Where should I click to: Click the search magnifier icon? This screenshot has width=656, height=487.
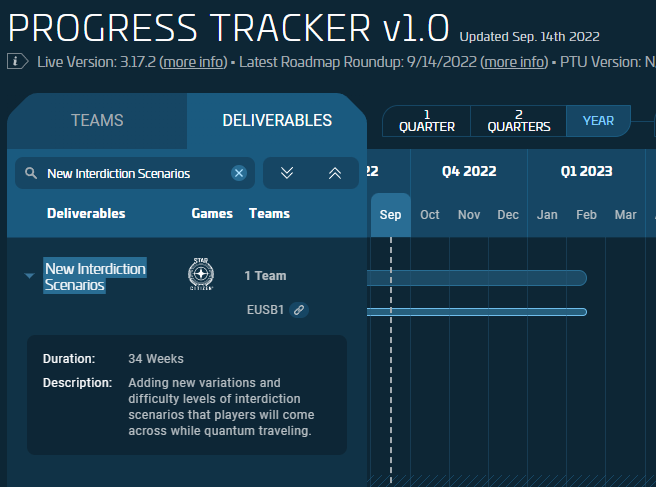click(31, 173)
